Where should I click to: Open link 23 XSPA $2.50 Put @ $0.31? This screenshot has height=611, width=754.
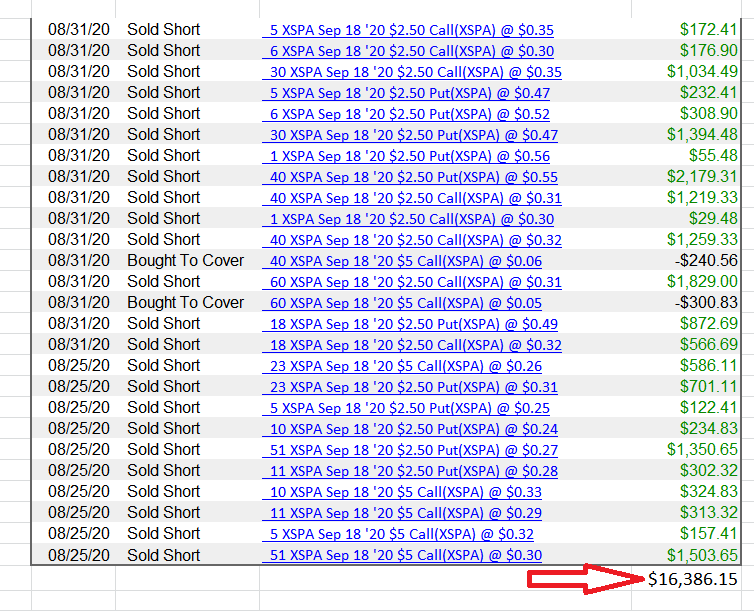click(x=410, y=387)
